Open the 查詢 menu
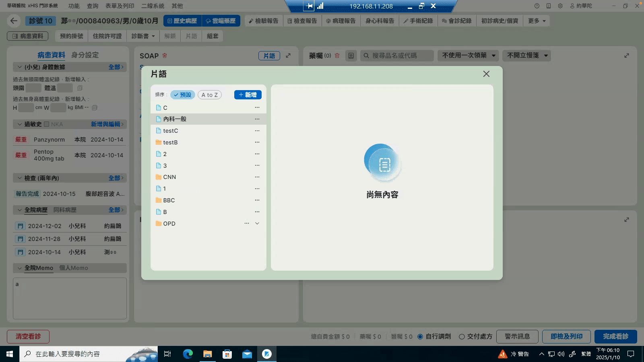The image size is (644, 362). coord(93,6)
